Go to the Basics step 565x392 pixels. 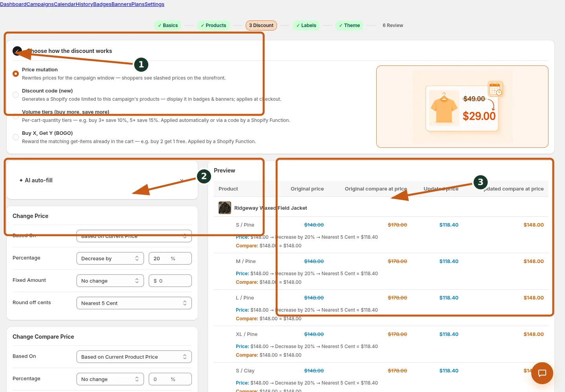click(x=168, y=25)
